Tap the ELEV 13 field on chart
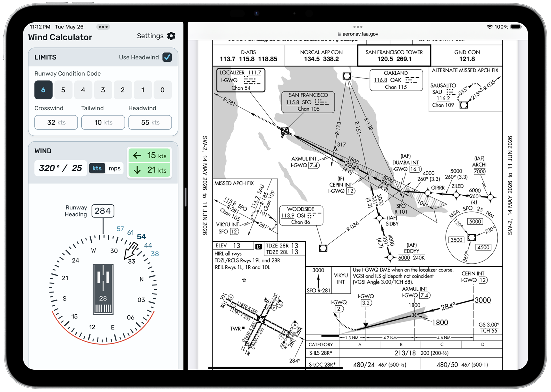 [233, 246]
